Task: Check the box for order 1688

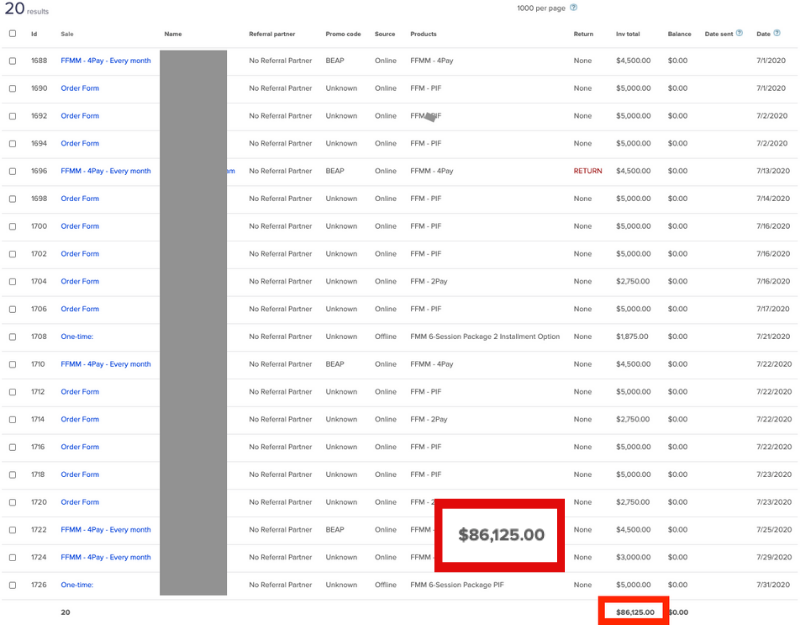Action: pyautogui.click(x=13, y=61)
